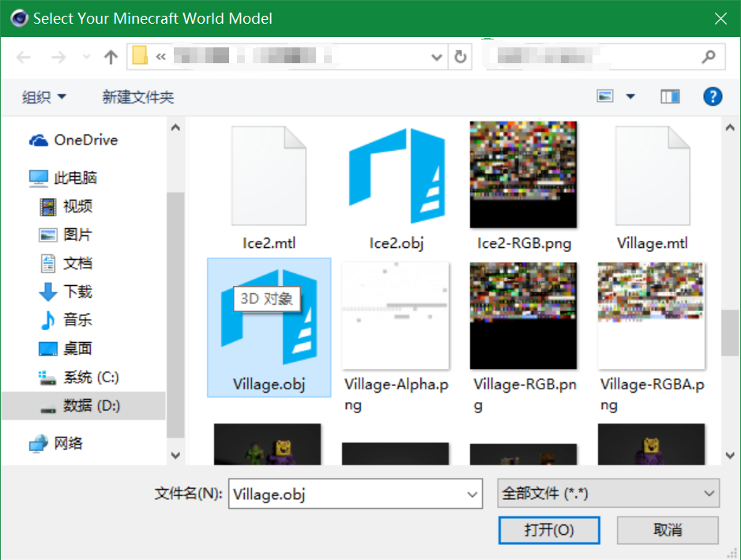Select the Village-Alpha.png thumbnail
This screenshot has height=560, width=741.
coord(396,316)
